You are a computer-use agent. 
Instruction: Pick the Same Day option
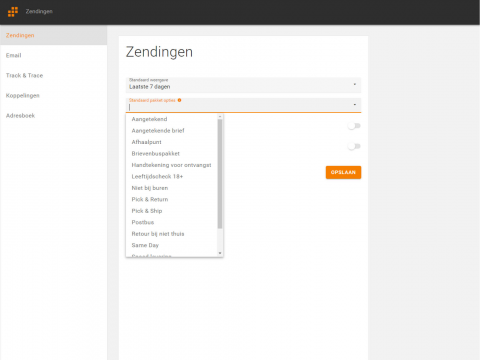click(171, 245)
